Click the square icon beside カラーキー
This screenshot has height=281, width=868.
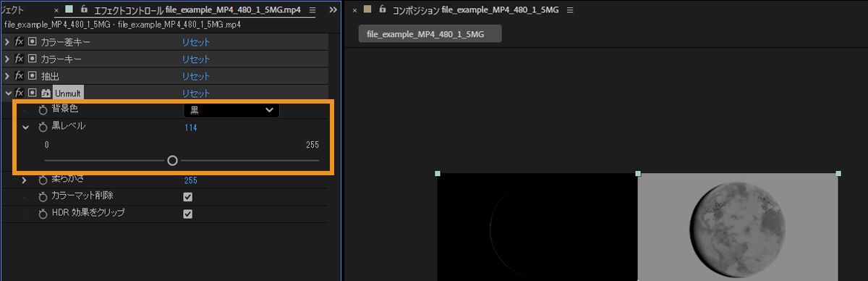pos(32,59)
